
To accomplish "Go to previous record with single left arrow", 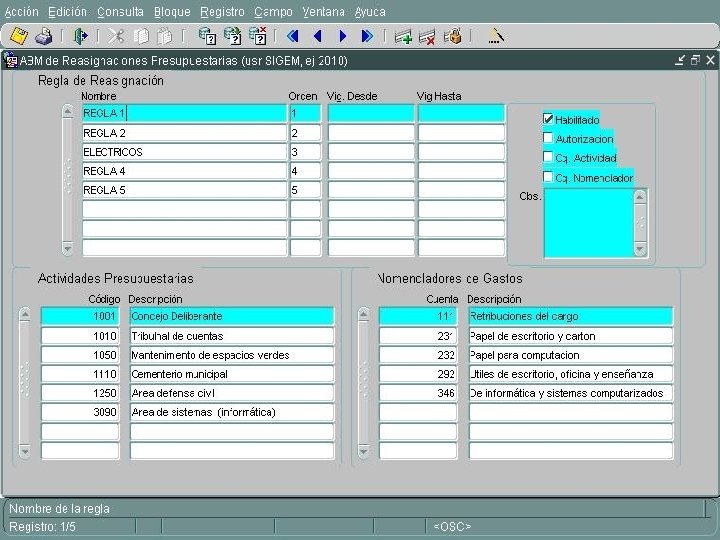I will point(317,36).
